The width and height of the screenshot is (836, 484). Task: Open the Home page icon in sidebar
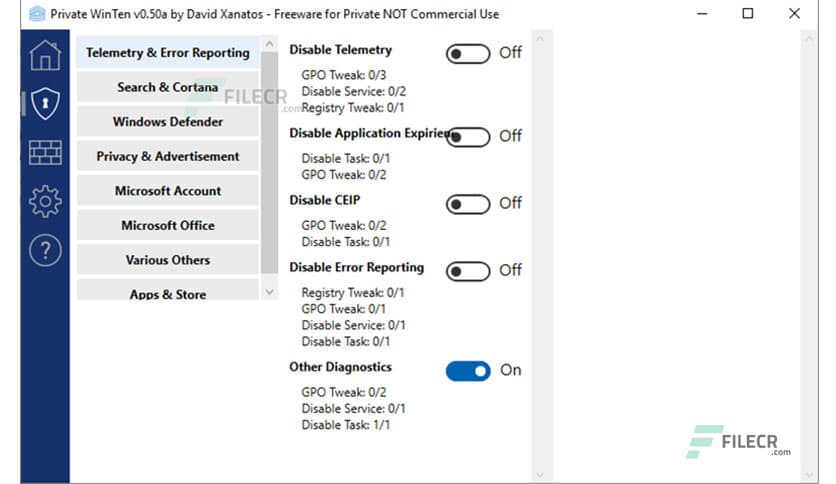[x=45, y=55]
